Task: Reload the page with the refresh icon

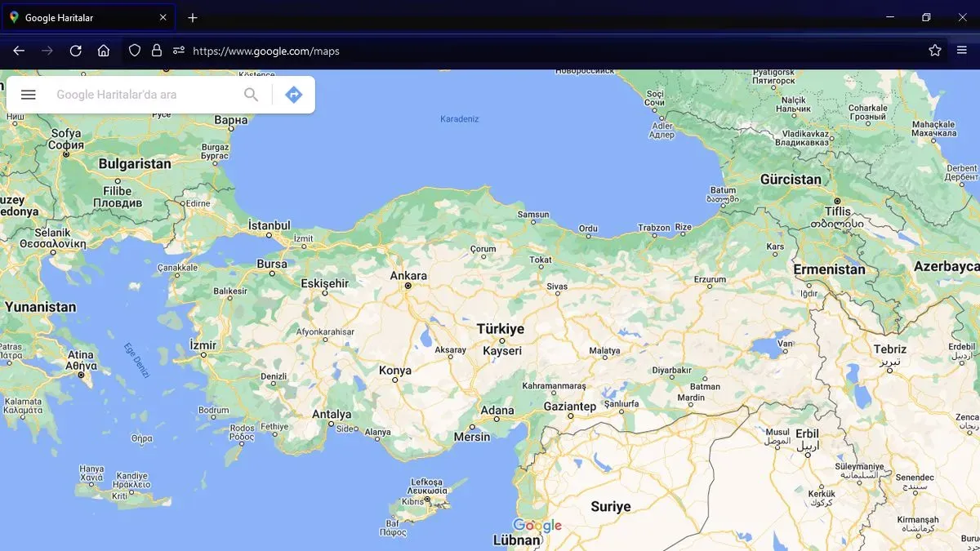Action: (75, 51)
